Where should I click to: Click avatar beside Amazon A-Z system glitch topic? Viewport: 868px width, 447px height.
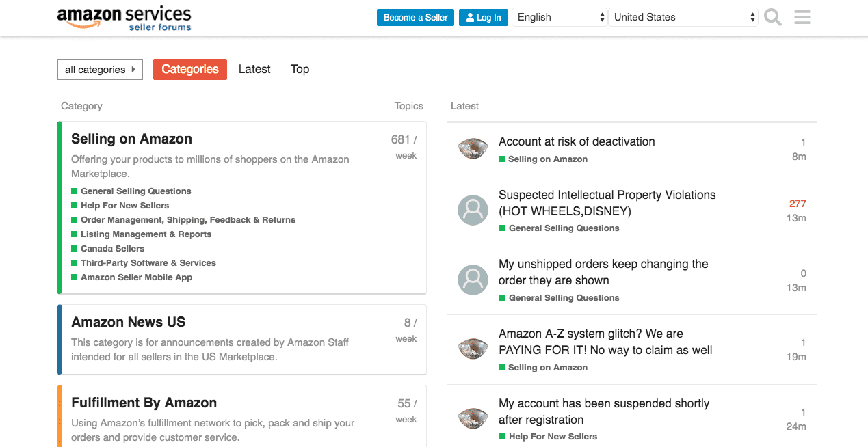coord(473,349)
